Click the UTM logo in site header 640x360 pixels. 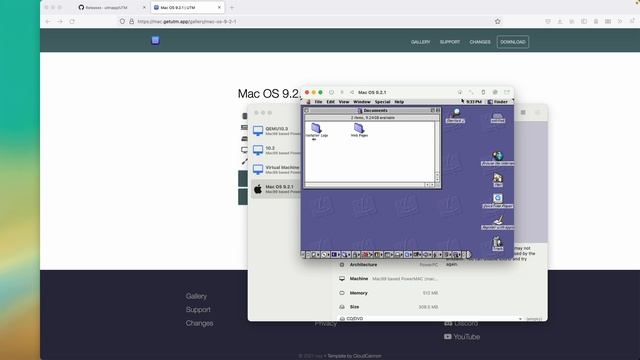click(x=155, y=40)
